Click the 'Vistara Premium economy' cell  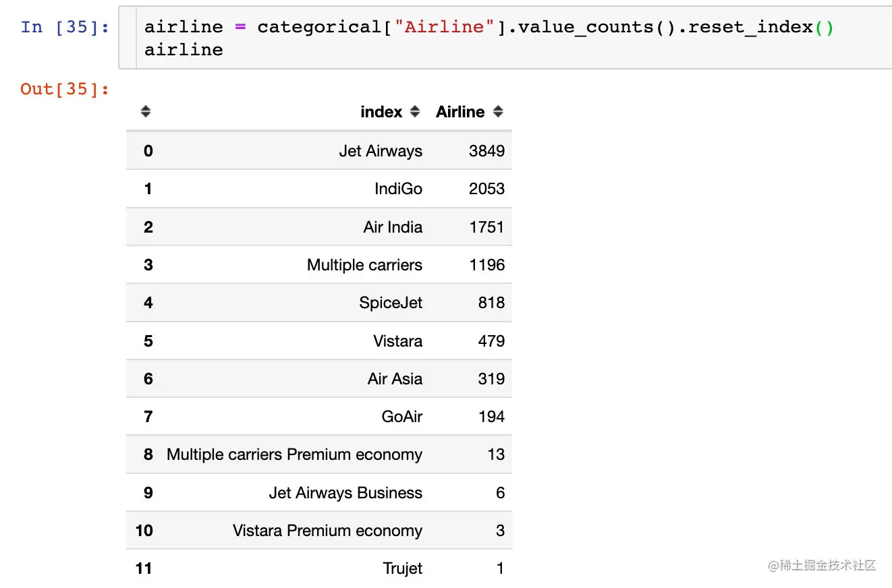coord(327,531)
